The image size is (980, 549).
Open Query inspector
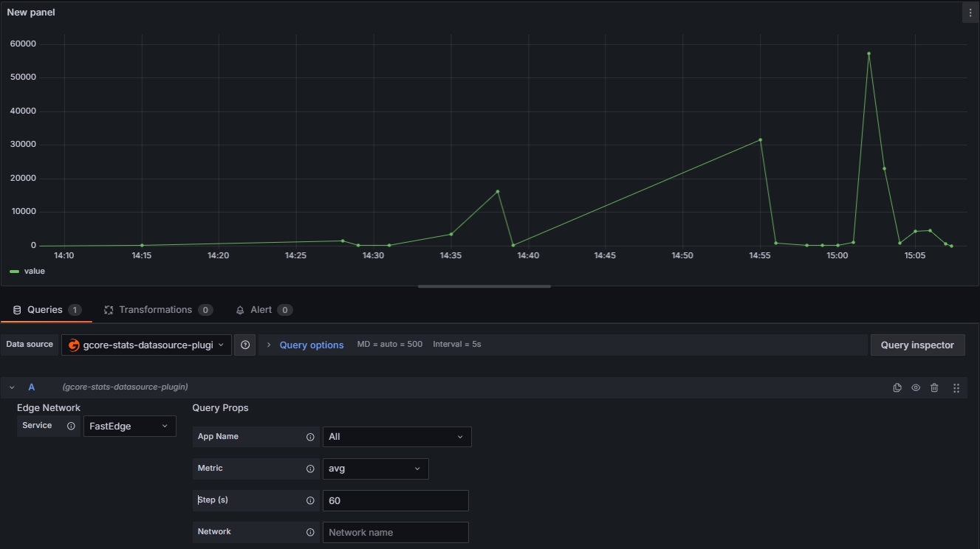pos(917,345)
